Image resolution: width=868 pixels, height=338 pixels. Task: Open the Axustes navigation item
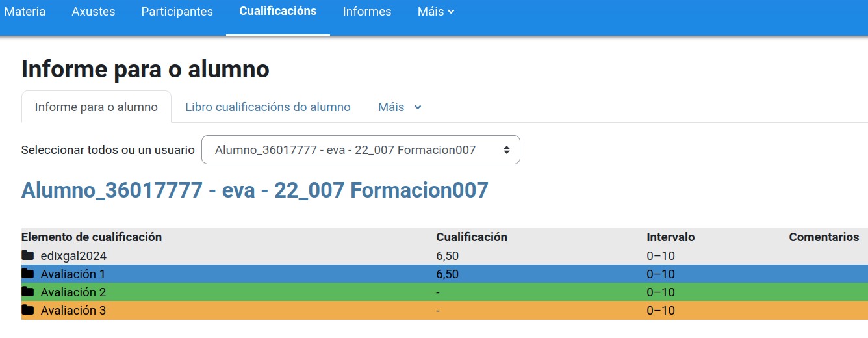[x=94, y=12]
